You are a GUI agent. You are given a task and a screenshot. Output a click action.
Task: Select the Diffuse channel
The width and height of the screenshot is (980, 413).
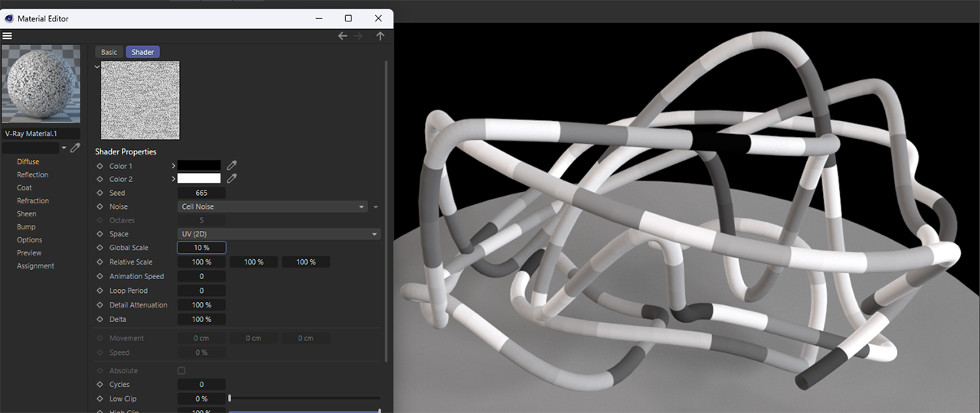click(28, 161)
